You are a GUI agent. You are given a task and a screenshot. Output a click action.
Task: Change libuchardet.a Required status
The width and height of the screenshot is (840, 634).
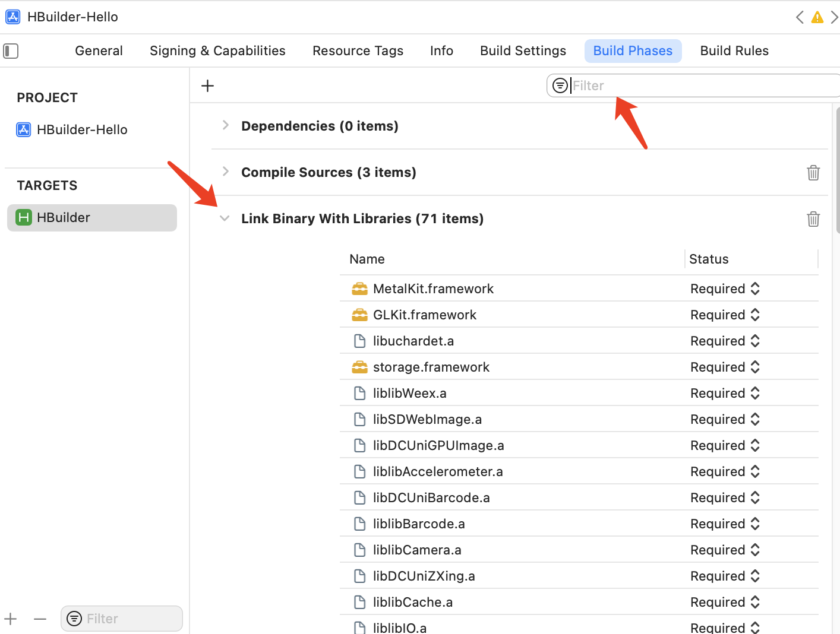pyautogui.click(x=725, y=341)
